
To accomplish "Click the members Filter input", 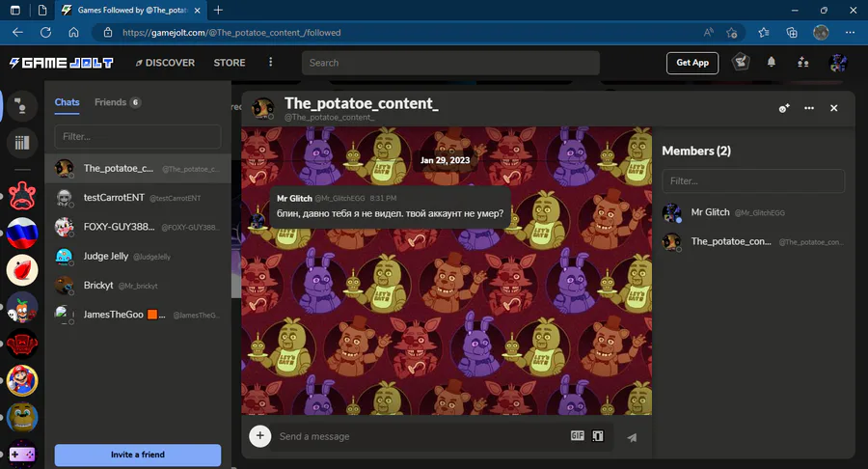I will point(753,181).
